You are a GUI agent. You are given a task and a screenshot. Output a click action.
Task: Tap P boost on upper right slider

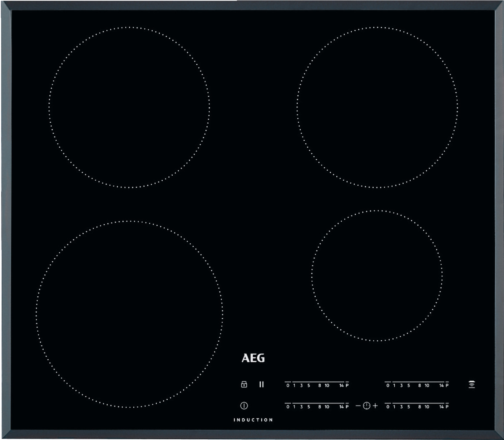pyautogui.click(x=447, y=385)
